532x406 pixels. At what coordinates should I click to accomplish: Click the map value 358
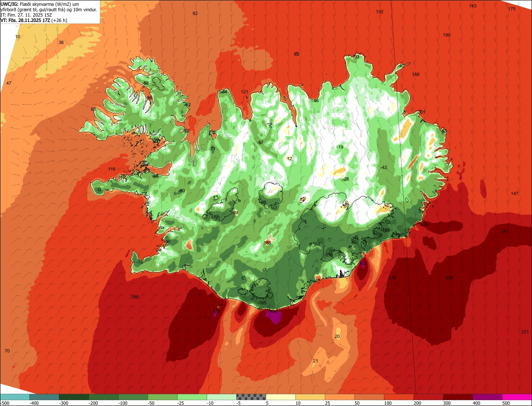tap(449, 278)
